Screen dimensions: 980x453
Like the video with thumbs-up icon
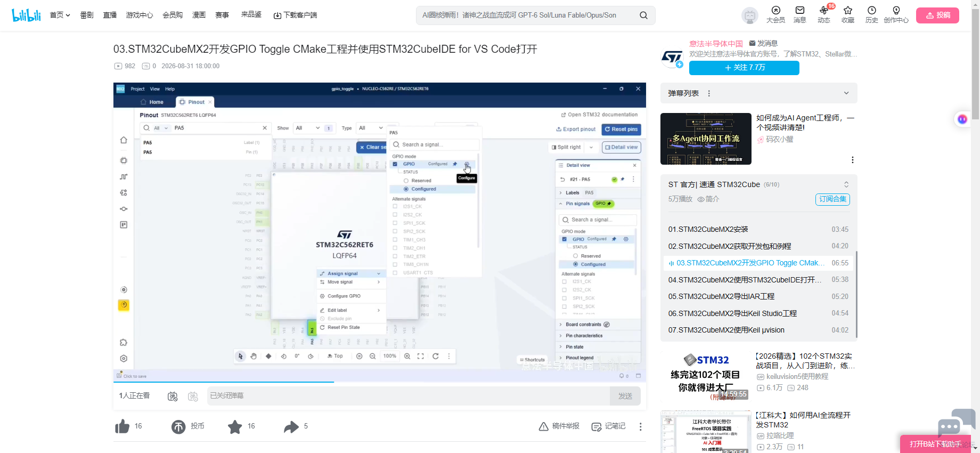coord(122,426)
